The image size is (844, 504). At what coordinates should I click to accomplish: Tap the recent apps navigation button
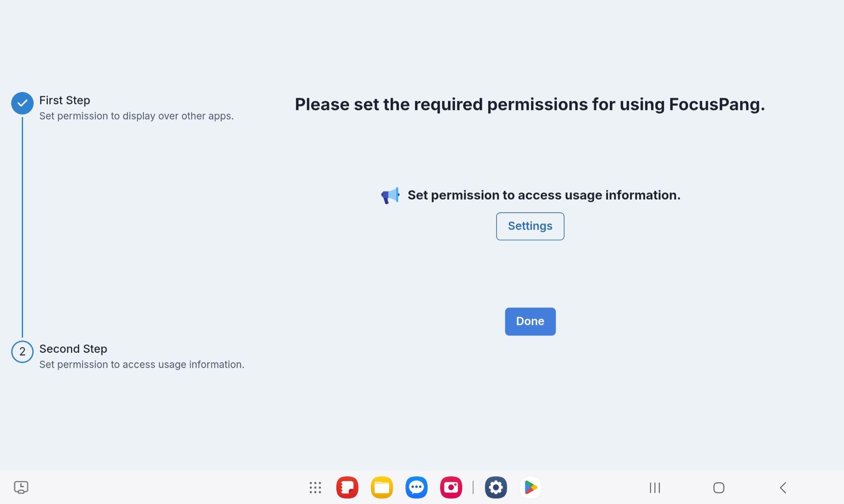tap(654, 488)
